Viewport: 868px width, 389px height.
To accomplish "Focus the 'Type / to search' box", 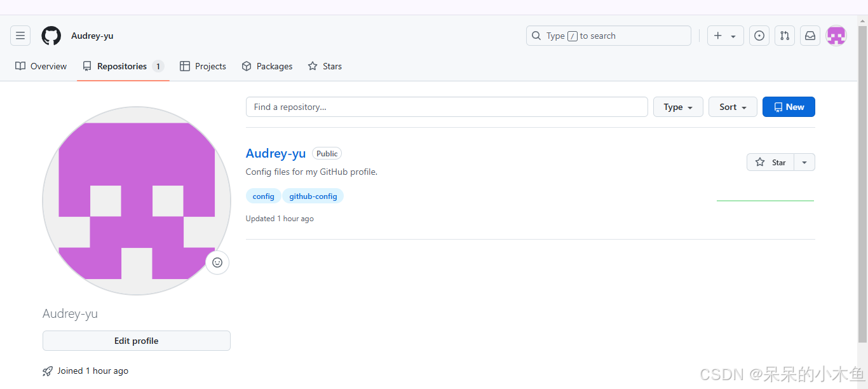I will pyautogui.click(x=608, y=36).
